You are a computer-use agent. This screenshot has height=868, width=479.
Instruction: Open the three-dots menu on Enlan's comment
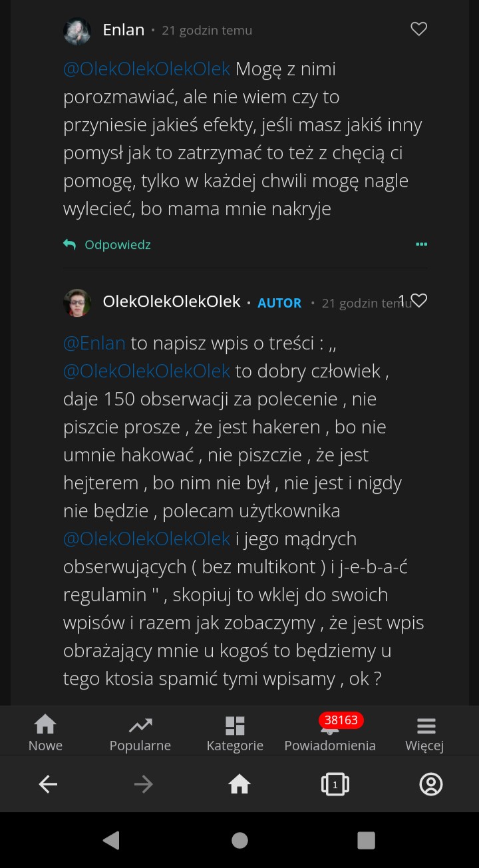coord(421,244)
